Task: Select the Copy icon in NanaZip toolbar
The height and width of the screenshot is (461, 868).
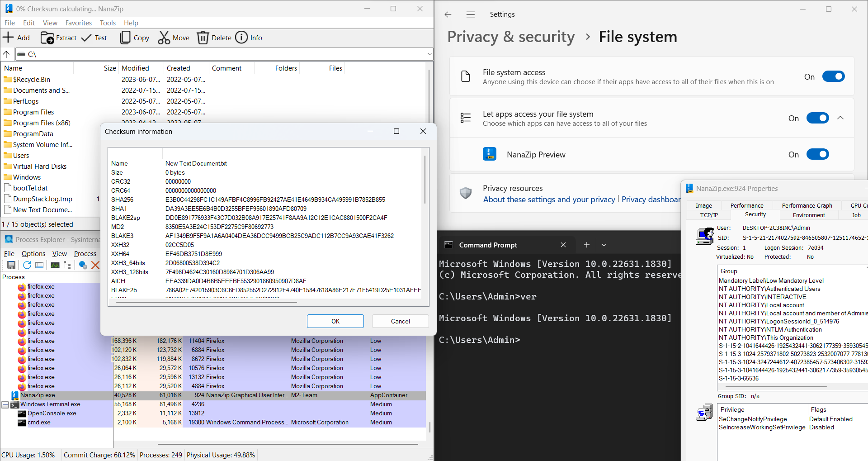Action: (x=125, y=38)
